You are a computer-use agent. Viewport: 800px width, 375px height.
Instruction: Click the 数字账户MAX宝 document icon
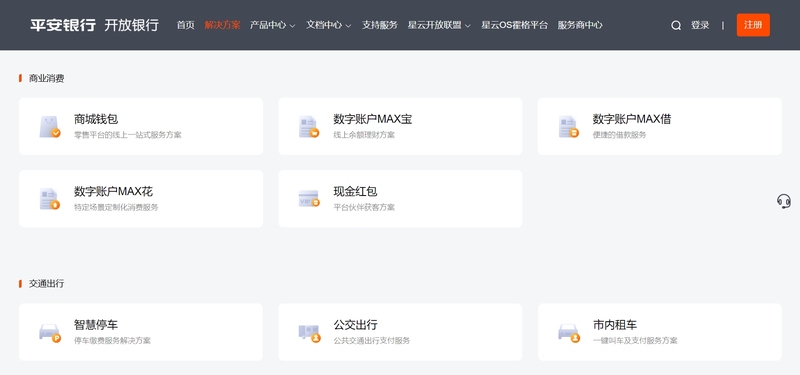[309, 127]
